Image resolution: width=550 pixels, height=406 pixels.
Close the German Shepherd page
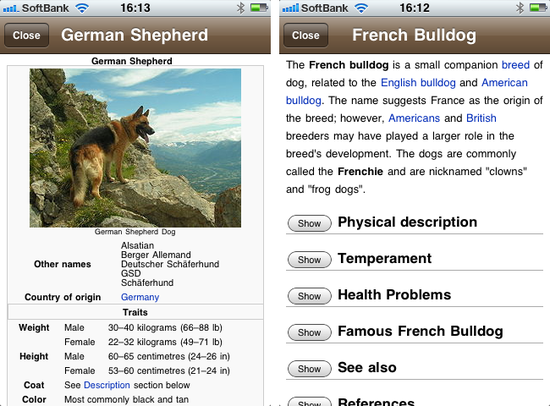click(26, 35)
